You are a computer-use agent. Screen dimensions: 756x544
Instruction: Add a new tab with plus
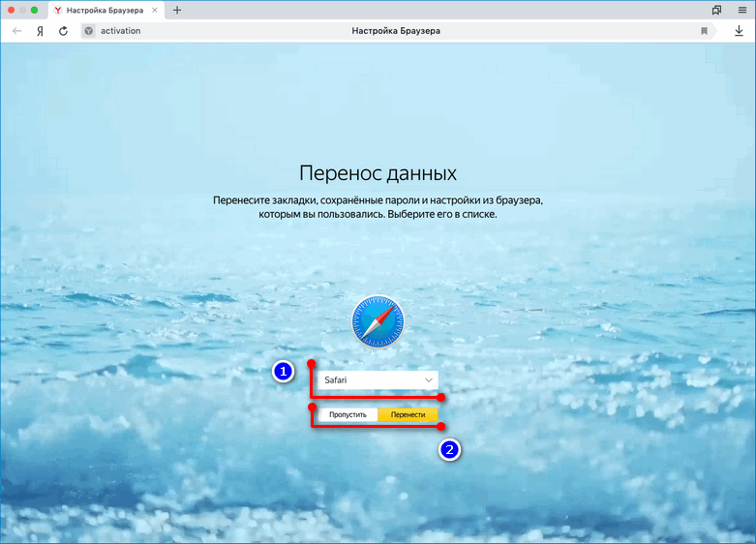click(x=177, y=10)
